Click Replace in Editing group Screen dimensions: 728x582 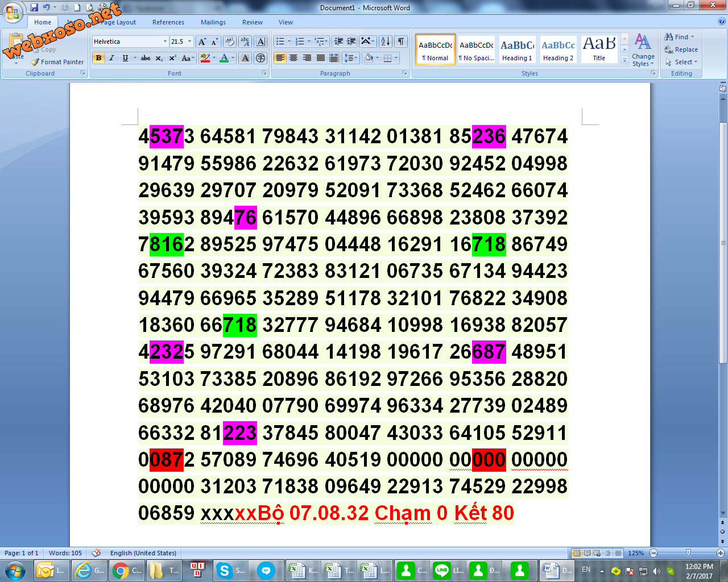[681, 49]
